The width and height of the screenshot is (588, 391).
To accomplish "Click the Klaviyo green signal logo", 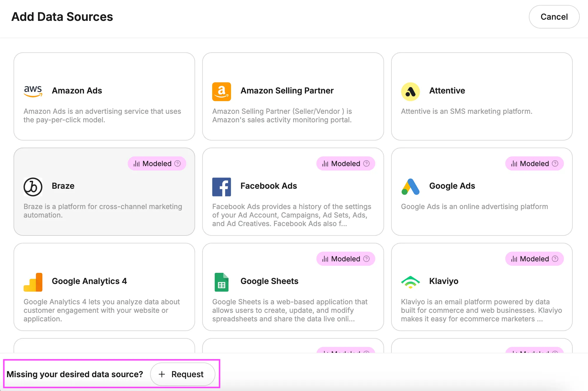I will (x=410, y=282).
